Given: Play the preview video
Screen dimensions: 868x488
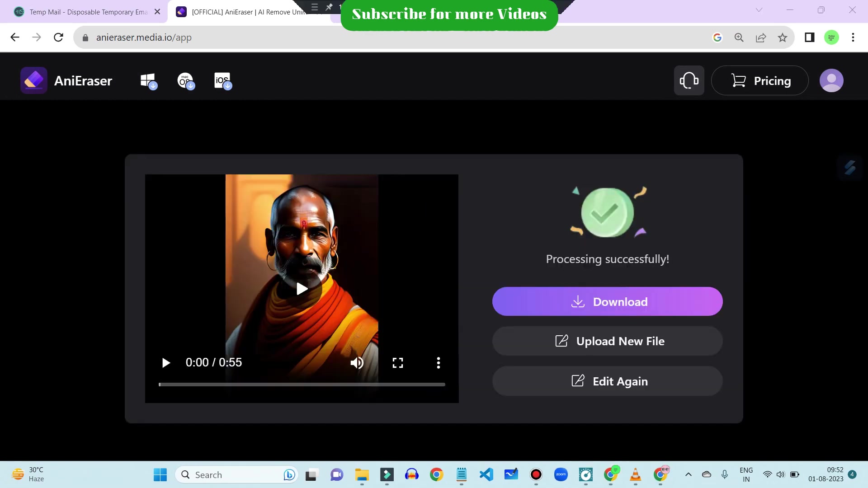Looking at the screenshot, I should (x=302, y=289).
